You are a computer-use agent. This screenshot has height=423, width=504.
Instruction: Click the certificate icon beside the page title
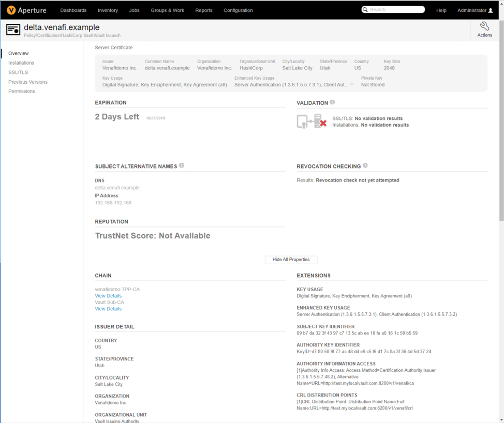(13, 29)
